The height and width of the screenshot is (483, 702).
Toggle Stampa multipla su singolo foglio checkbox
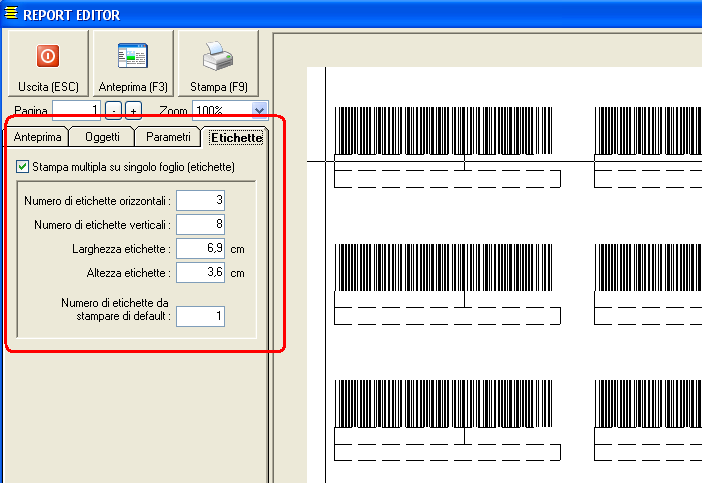click(22, 167)
